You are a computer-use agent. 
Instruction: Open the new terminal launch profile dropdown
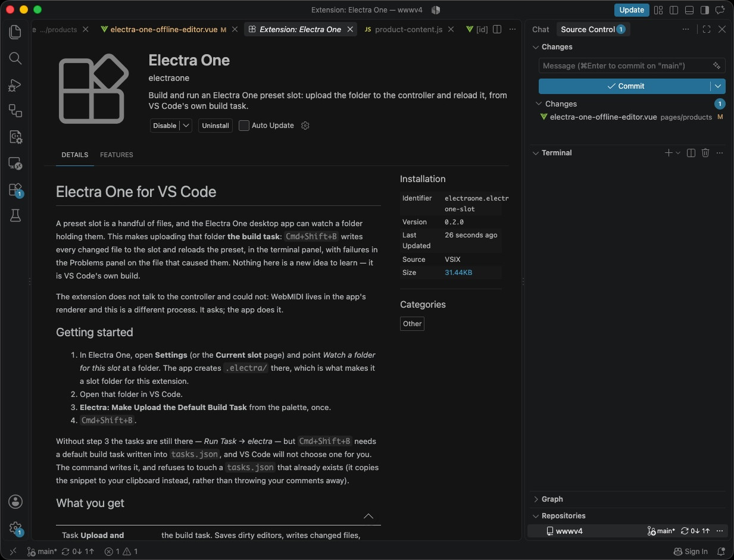678,153
